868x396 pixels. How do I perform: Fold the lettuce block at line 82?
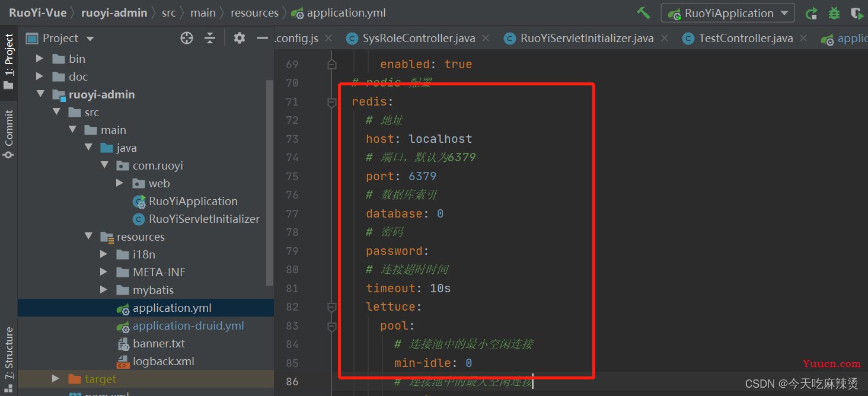pos(331,307)
